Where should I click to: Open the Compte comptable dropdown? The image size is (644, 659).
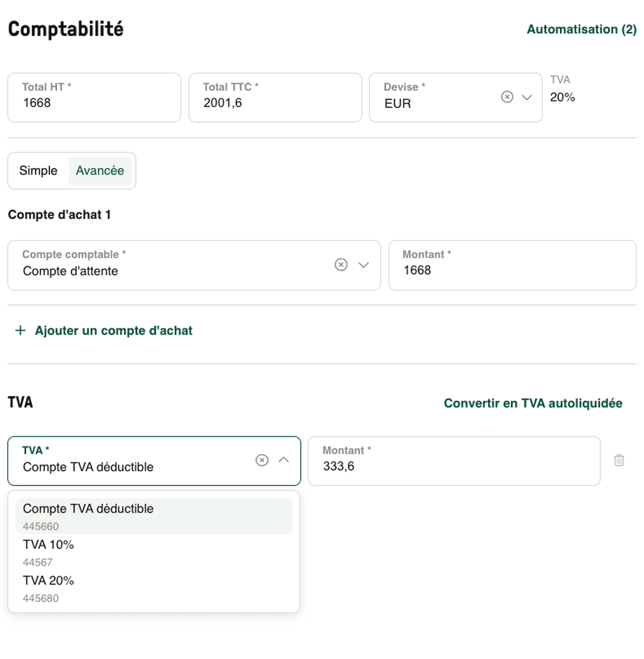pos(363,265)
